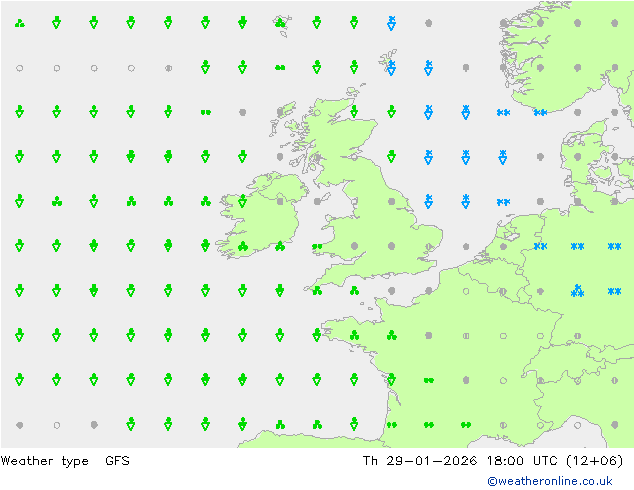634x490 pixels.
Task: Click the 'GFS' model label
Action: pyautogui.click(x=117, y=461)
